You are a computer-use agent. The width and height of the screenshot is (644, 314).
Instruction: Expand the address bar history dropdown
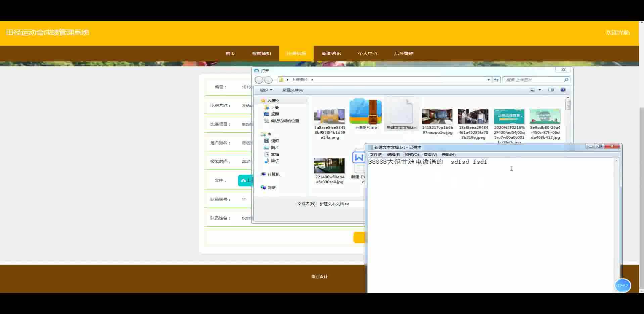(x=489, y=80)
